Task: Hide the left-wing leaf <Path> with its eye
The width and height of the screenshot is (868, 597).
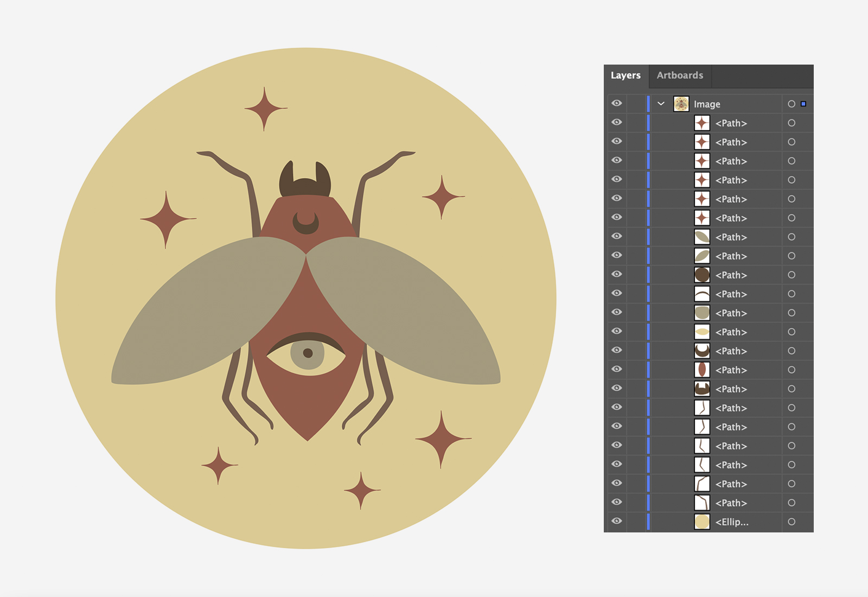Action: tap(617, 255)
